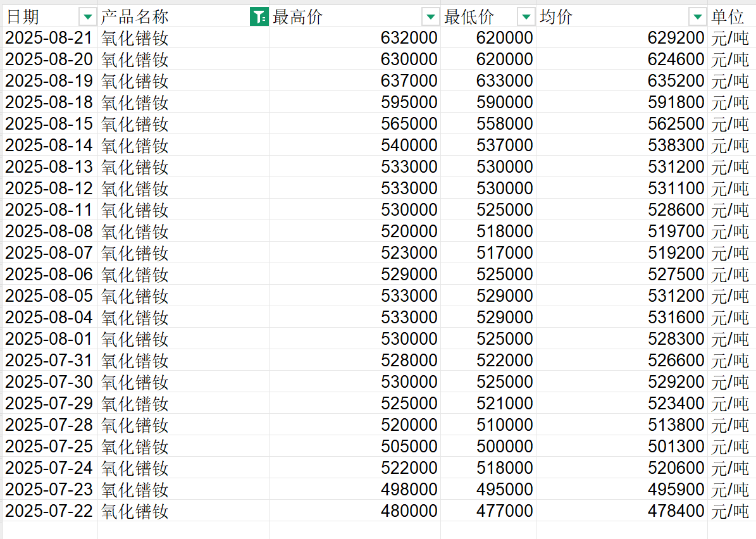756x539 pixels.
Task: Open the active filter on 产品名称 column
Action: (259, 17)
